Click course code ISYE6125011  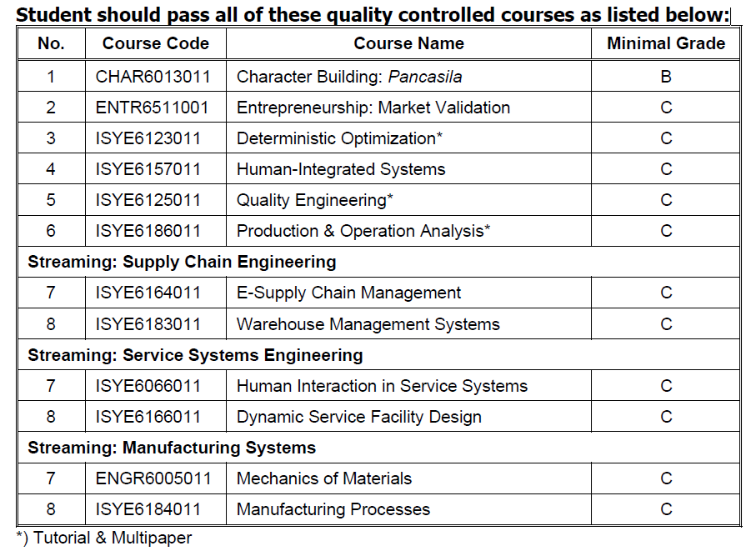[148, 199]
